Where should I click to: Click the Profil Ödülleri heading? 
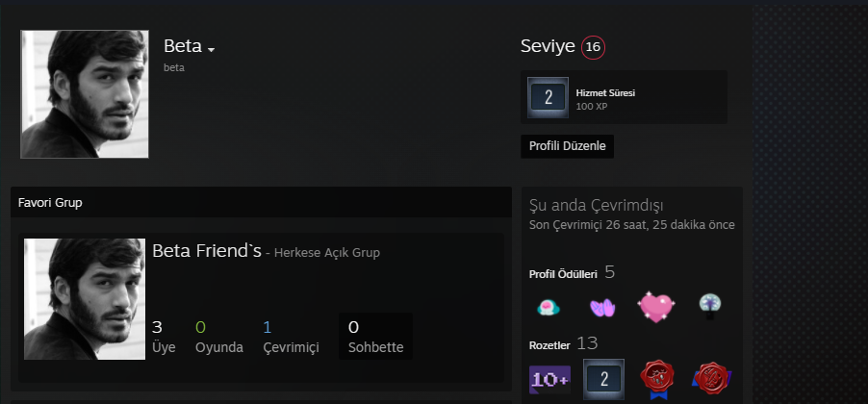[x=563, y=274]
